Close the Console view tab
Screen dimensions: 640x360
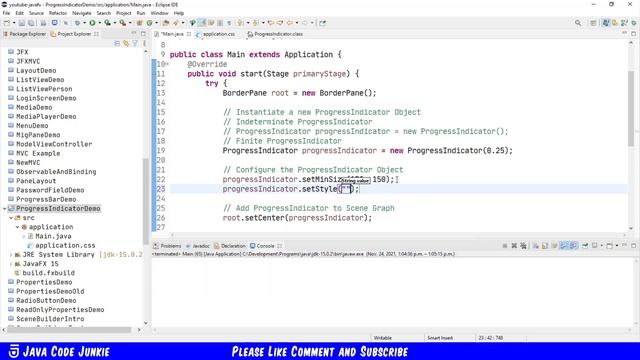tap(280, 246)
